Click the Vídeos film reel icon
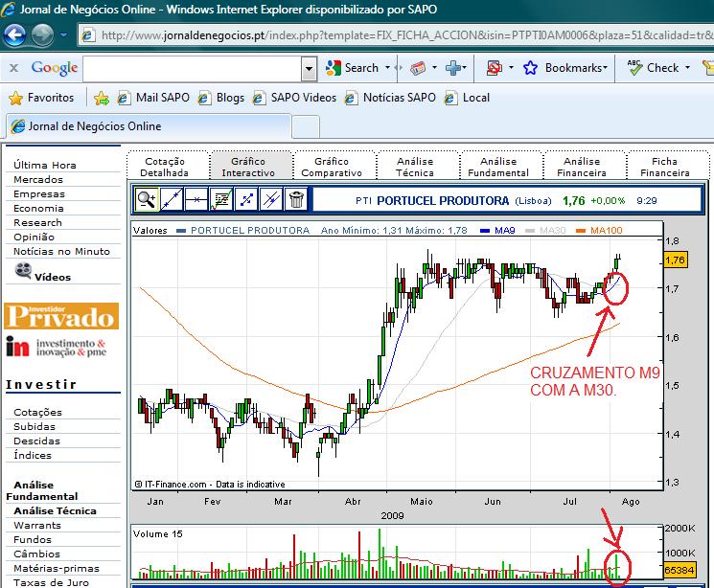Screen dimensions: 714x588 tap(23, 271)
